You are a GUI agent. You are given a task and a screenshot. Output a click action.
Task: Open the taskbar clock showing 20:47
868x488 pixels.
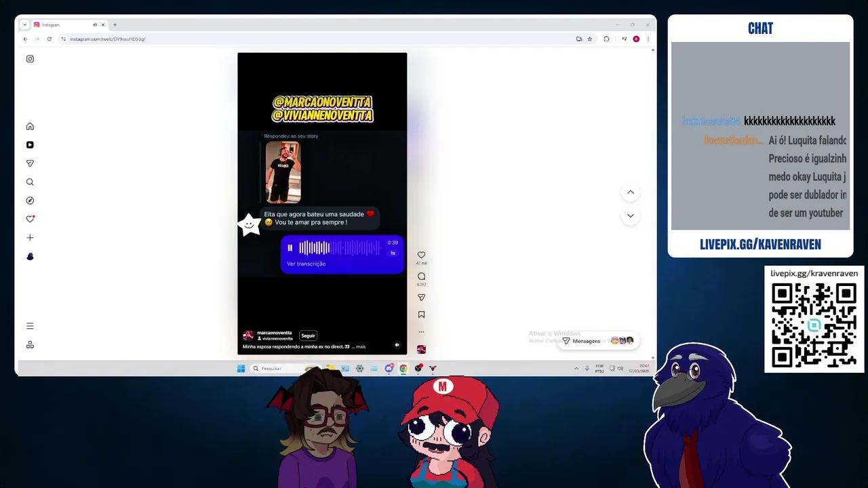(638, 369)
